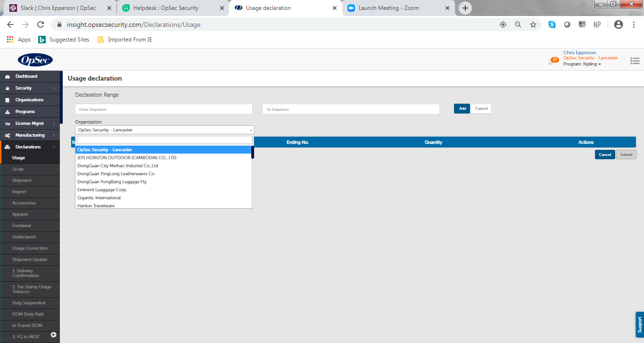Select OpSec Security - Lancaster option
The height and width of the screenshot is (343, 644).
pos(163,150)
